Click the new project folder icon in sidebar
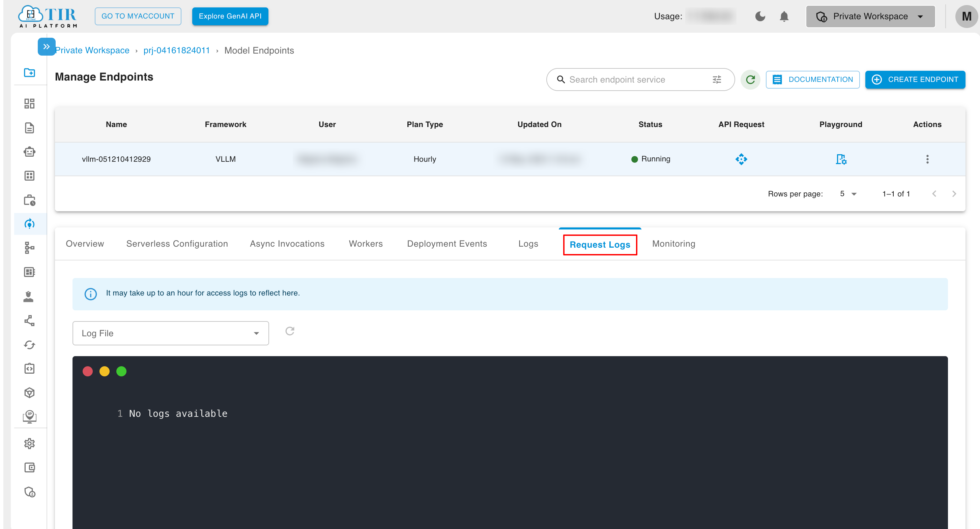The height and width of the screenshot is (529, 980). (29, 72)
